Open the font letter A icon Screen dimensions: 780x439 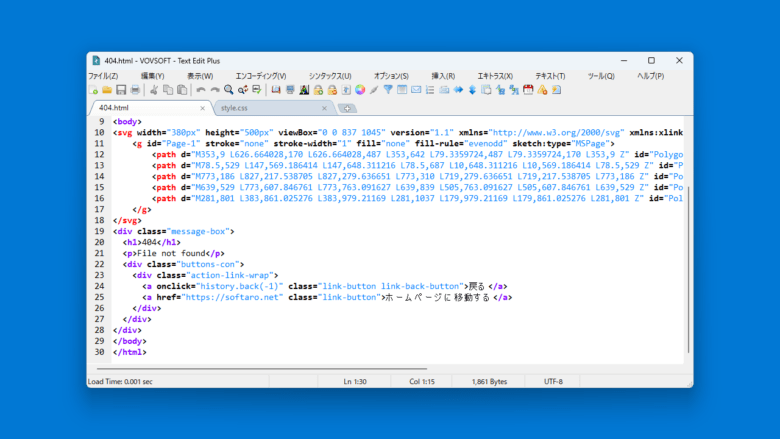(304, 90)
